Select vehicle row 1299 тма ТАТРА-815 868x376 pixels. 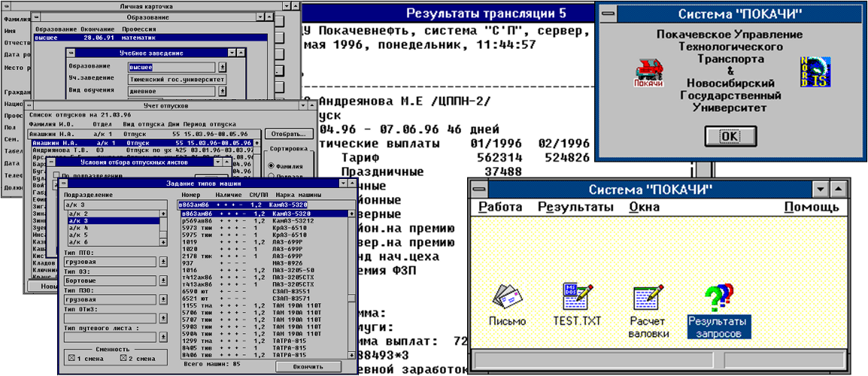coord(265,341)
